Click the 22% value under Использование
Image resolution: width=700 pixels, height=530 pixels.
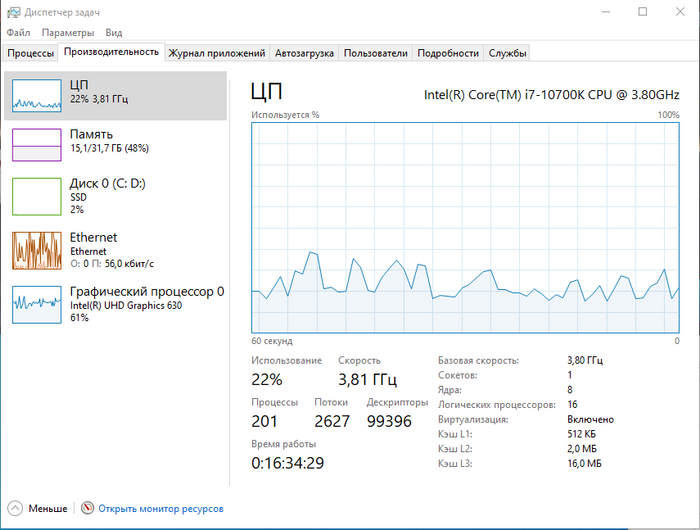click(267, 380)
